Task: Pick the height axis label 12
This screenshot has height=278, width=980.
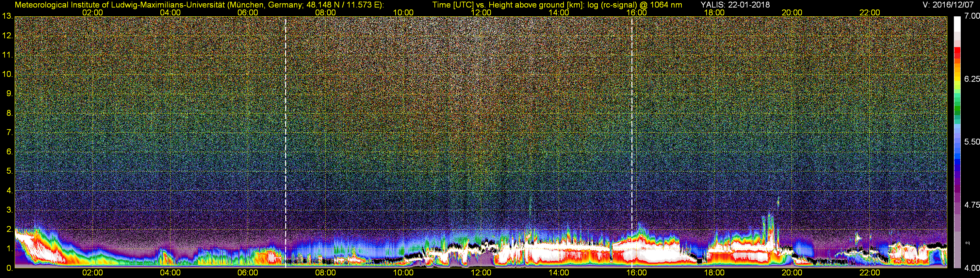Action: point(7,36)
